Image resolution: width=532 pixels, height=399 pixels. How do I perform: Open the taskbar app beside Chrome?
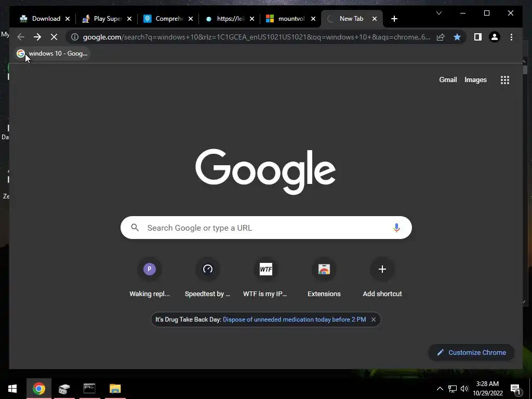64,389
